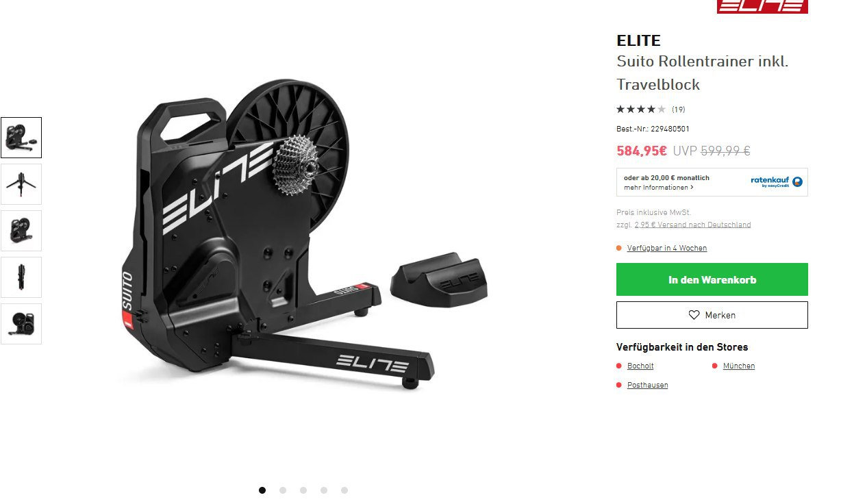This screenshot has height=504, width=841.
Task: Select the second thumbnail showing folded trainer
Action: click(21, 184)
